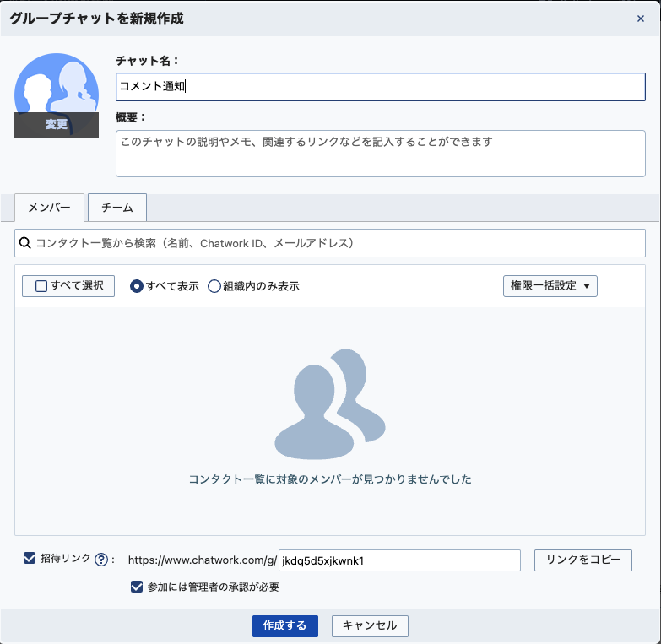This screenshot has height=644, width=661.
Task: Click the contact list search box
Action: (x=338, y=243)
